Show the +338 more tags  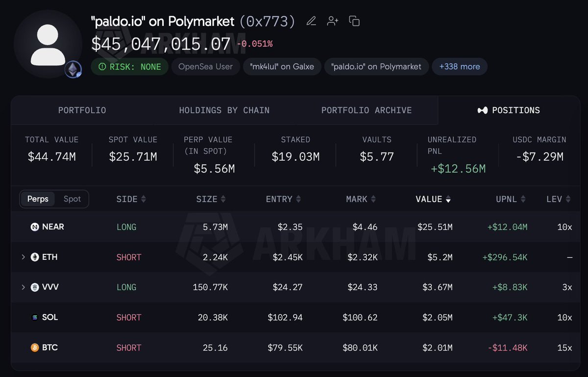460,67
